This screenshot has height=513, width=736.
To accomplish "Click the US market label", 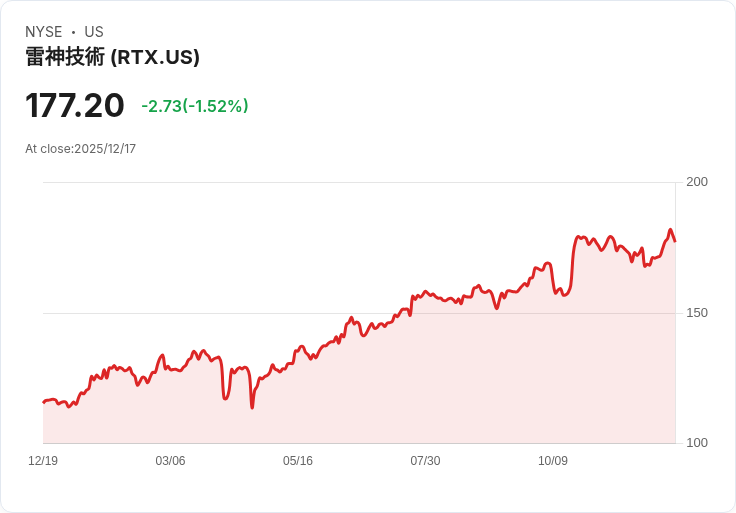I will click(x=94, y=32).
